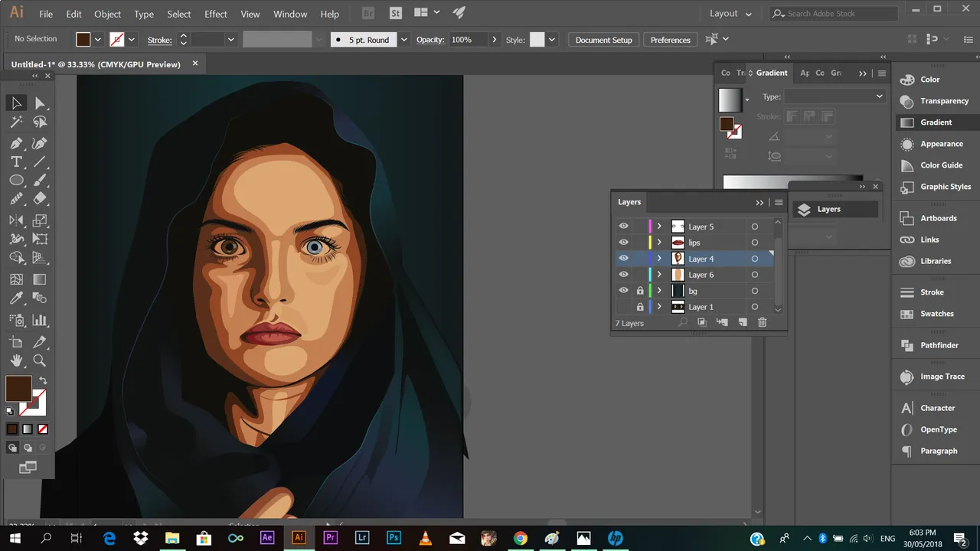980x551 pixels.
Task: Show hidden Layer 1 visibility box
Action: (623, 307)
